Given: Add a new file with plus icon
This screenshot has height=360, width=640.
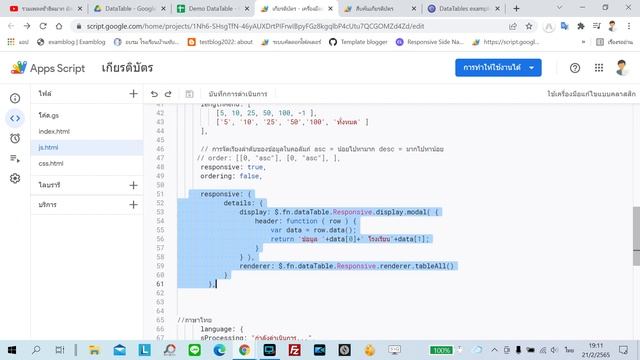Looking at the screenshot, I should click(x=133, y=94).
